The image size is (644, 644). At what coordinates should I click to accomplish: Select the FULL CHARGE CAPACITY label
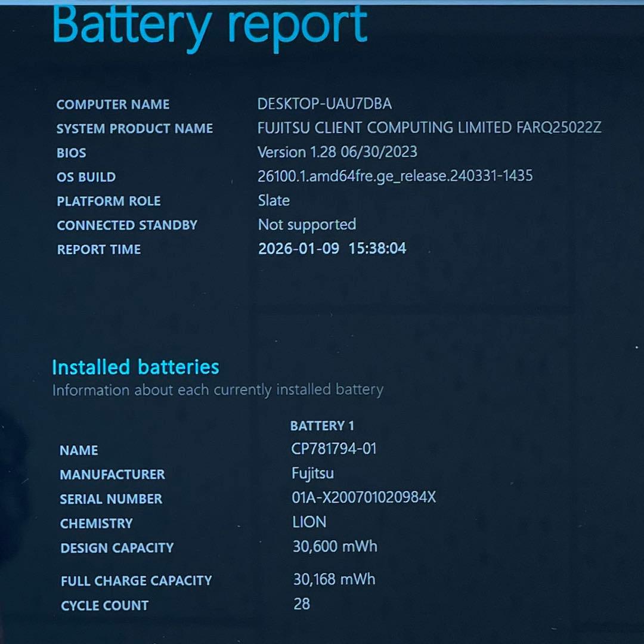click(x=137, y=581)
